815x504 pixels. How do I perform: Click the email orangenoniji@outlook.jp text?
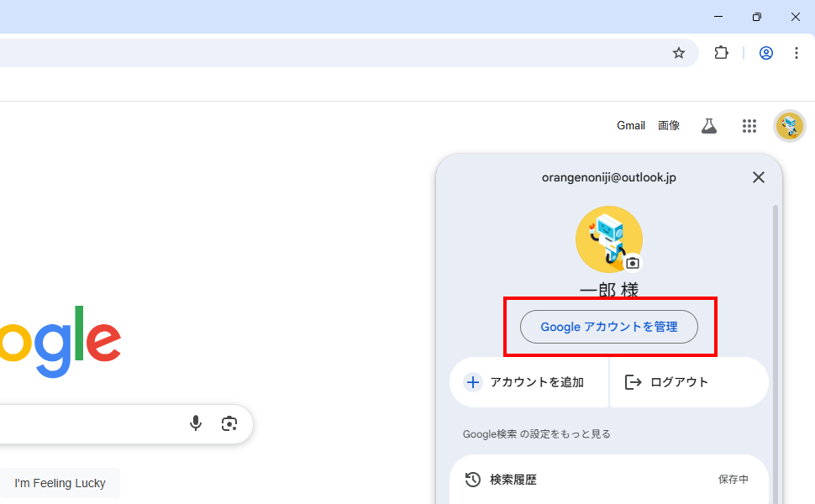[x=608, y=178]
